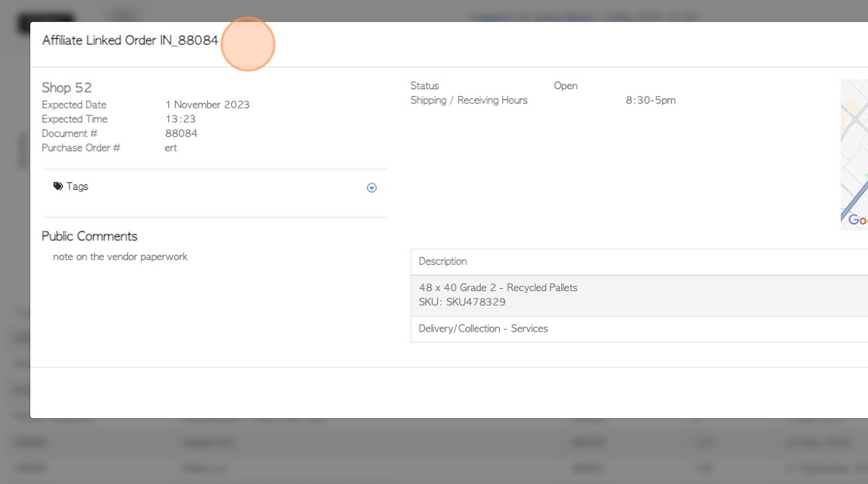Click the Purchase Order # label

81,148
